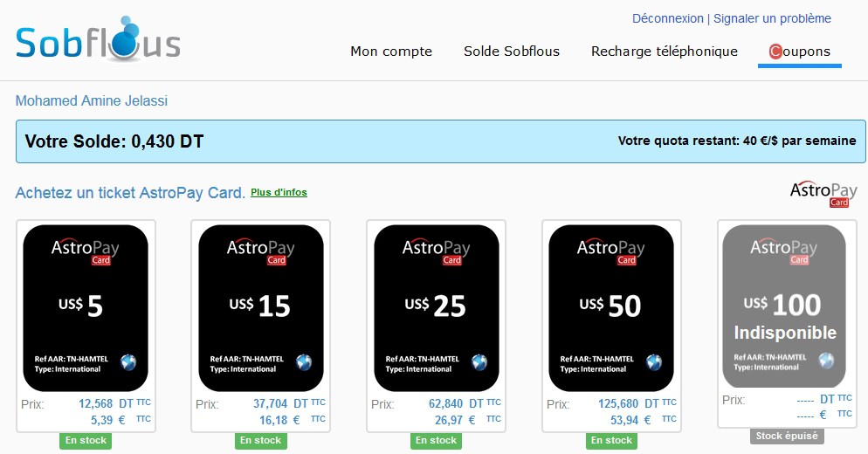Image resolution: width=868 pixels, height=454 pixels.
Task: Click globe icon on US$ 50 card
Action: [654, 362]
